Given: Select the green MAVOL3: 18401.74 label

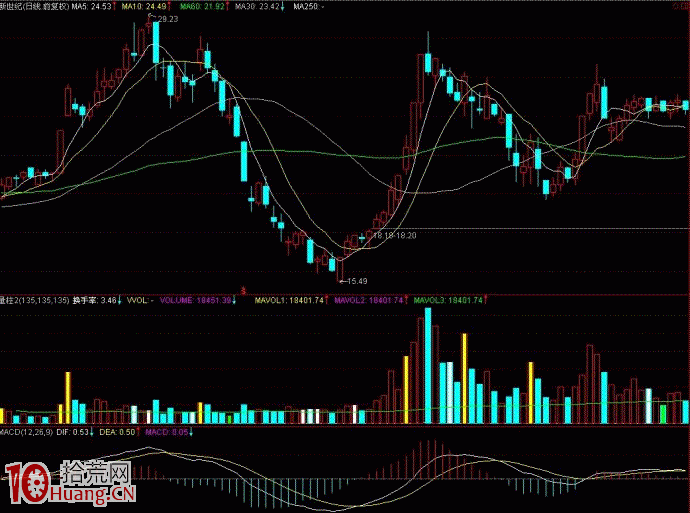Looking at the screenshot, I should point(450,300).
